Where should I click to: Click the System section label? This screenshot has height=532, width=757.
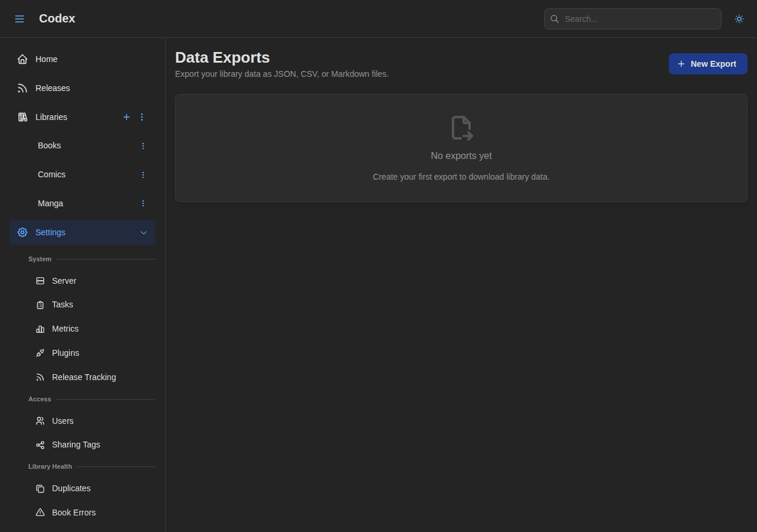point(40,259)
